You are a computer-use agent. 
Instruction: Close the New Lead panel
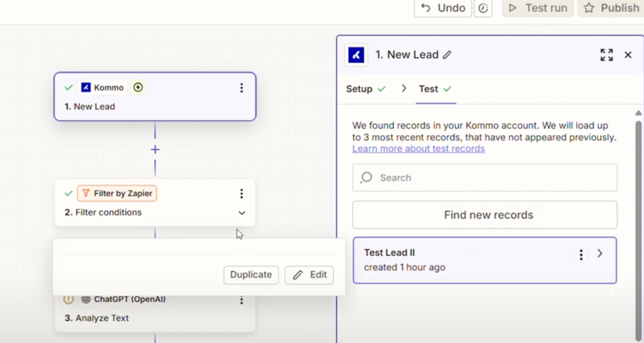pos(628,55)
